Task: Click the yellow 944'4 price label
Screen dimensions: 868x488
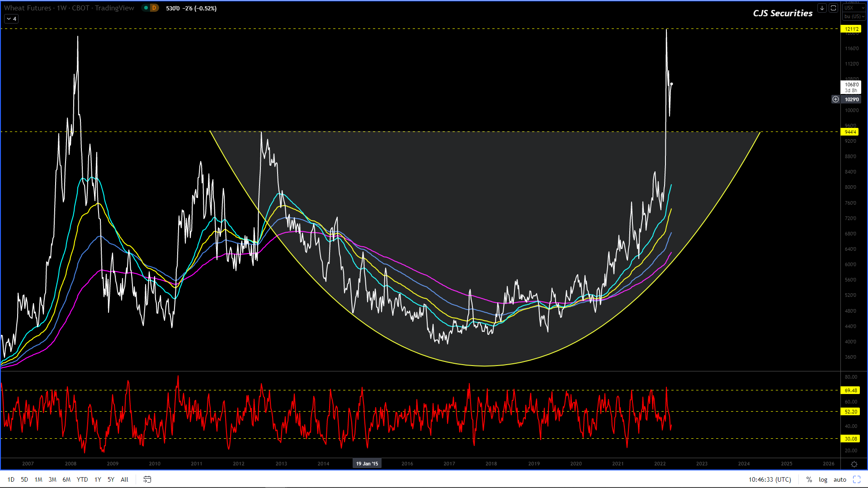Action: (850, 132)
